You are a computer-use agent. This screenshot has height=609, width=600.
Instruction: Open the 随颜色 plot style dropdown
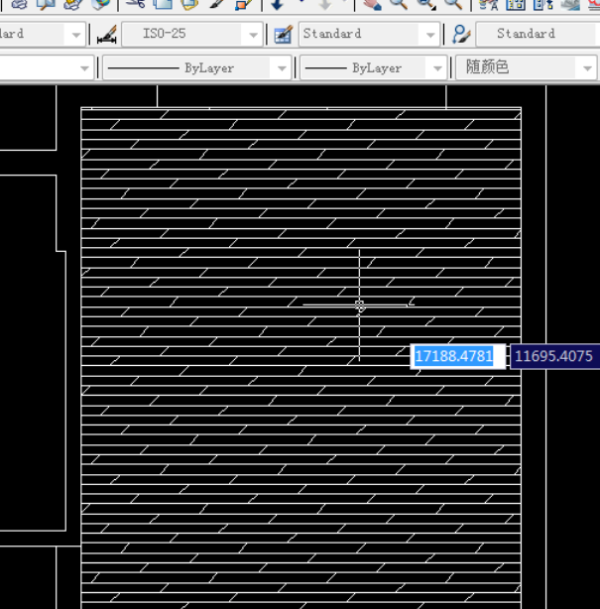[586, 69]
